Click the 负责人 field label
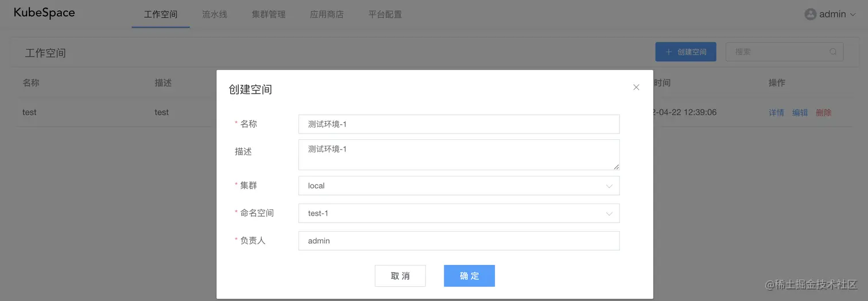Viewport: 868px width, 301px height. coord(253,240)
